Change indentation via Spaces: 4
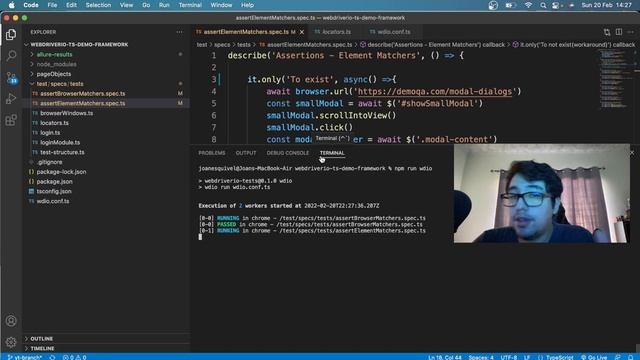Screen dimensions: 640x360 click(481, 357)
